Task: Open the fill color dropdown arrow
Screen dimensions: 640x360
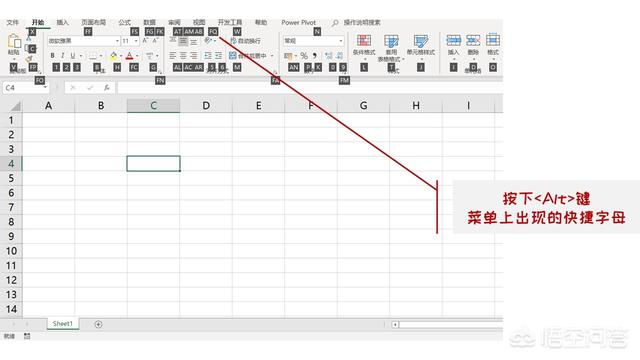Action: (x=121, y=56)
